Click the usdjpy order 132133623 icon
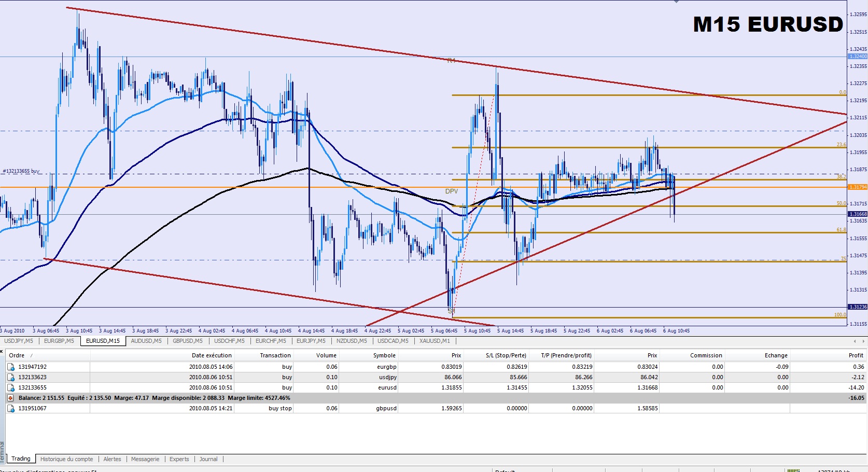The width and height of the screenshot is (868, 472). pos(11,377)
